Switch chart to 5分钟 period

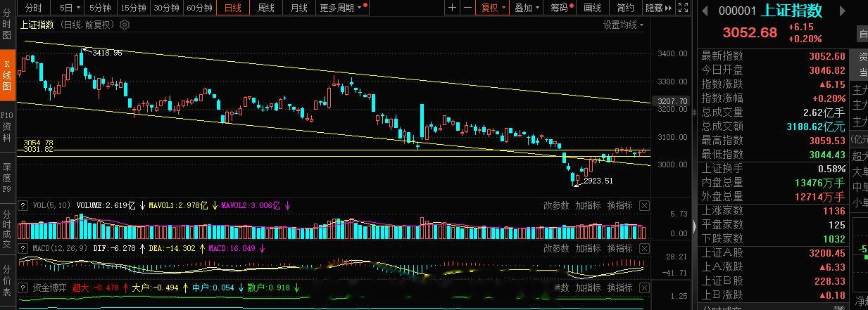100,8
